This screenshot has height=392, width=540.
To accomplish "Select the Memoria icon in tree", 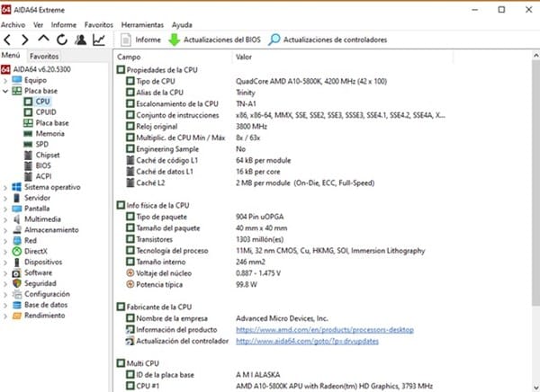I will coord(28,134).
